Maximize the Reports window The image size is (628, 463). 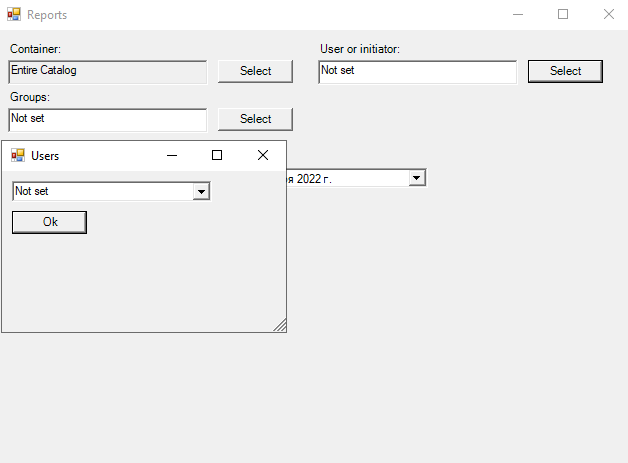tap(563, 15)
